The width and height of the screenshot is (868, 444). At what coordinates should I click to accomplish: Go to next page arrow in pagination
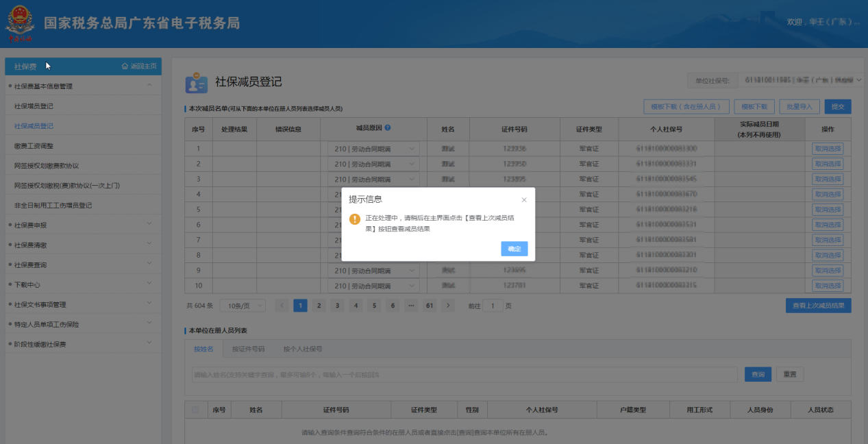point(448,306)
